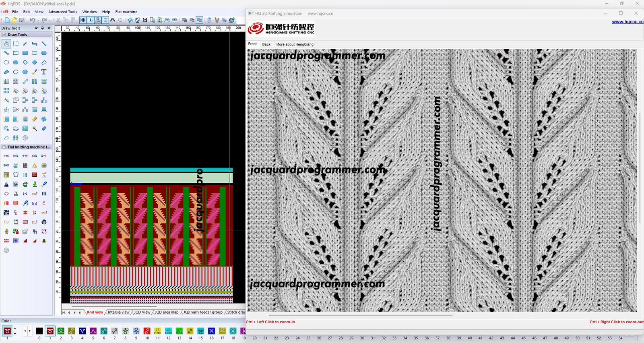Screen dimensions: 644x343
Task: Click the Save icon in toolbar
Action: [x=22, y=20]
